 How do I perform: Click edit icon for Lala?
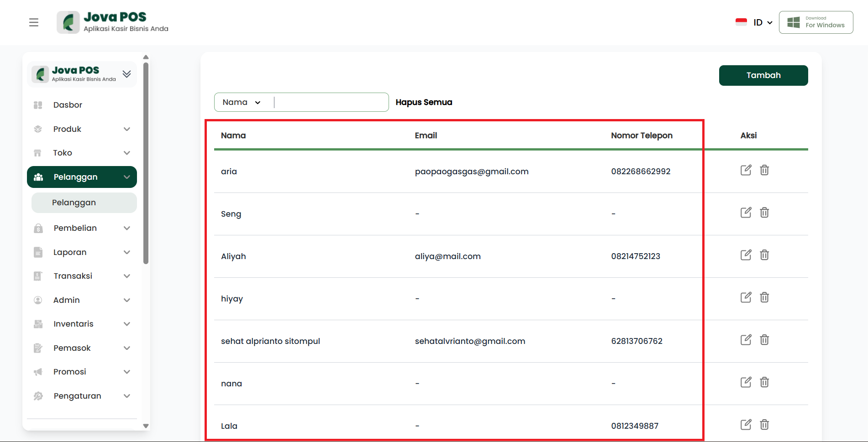(x=746, y=425)
